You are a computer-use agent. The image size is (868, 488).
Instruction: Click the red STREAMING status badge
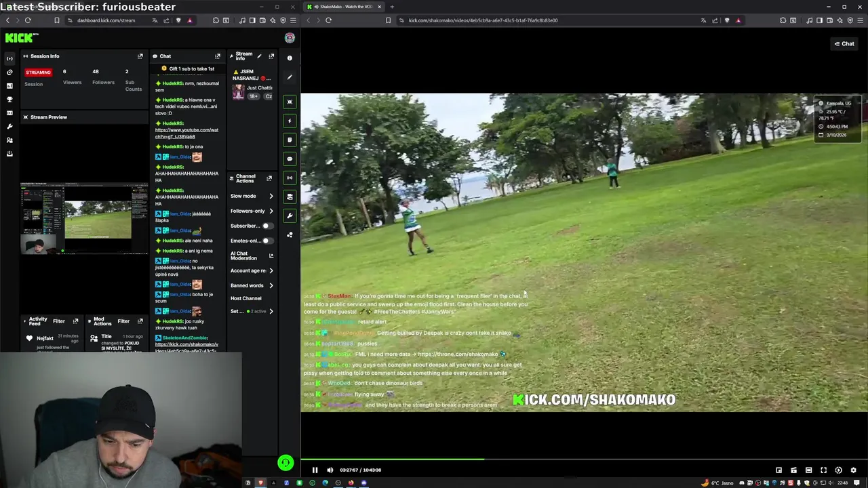click(x=38, y=72)
